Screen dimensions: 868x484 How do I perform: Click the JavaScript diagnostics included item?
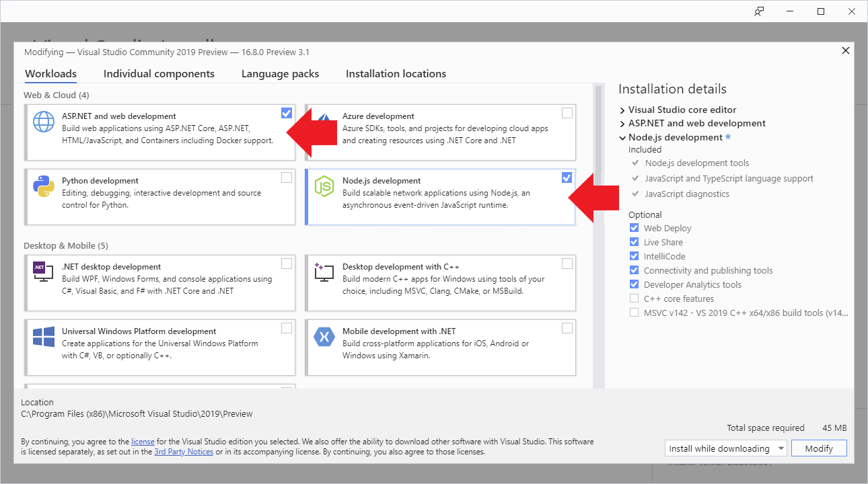coord(687,194)
